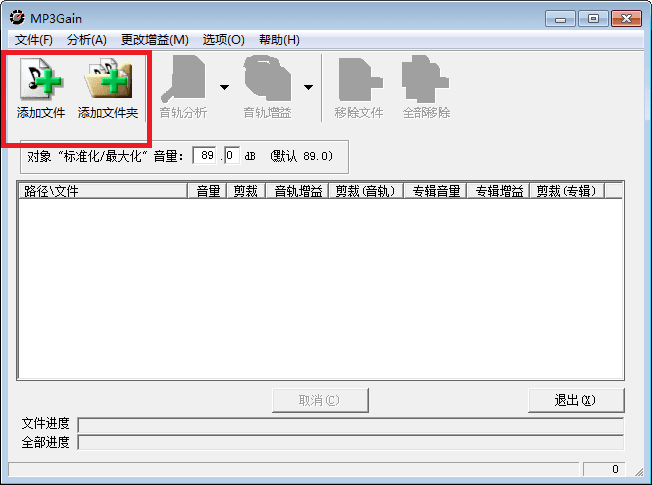Click the 移除文件 (Remove File) icon

360,78
